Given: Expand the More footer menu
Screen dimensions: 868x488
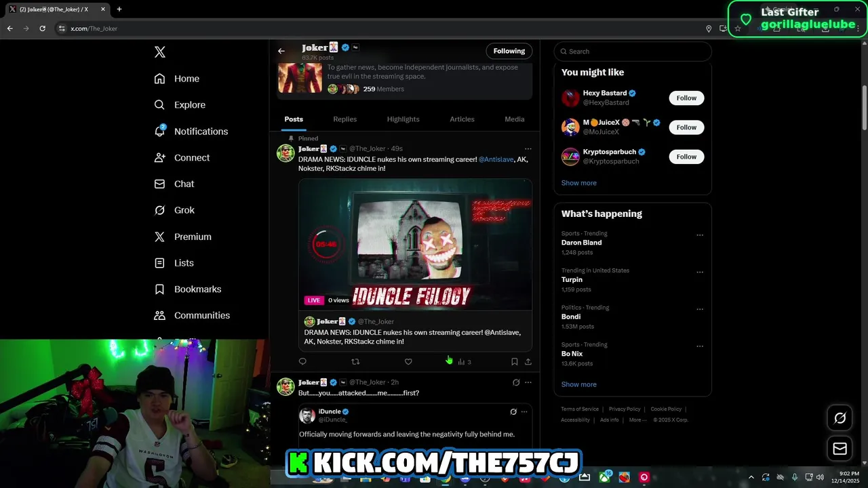Looking at the screenshot, I should tap(637, 420).
